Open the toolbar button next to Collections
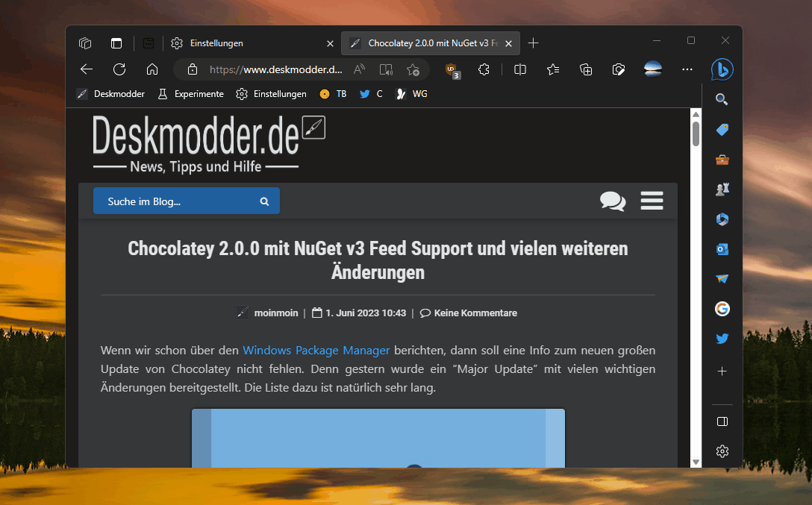 [x=618, y=69]
